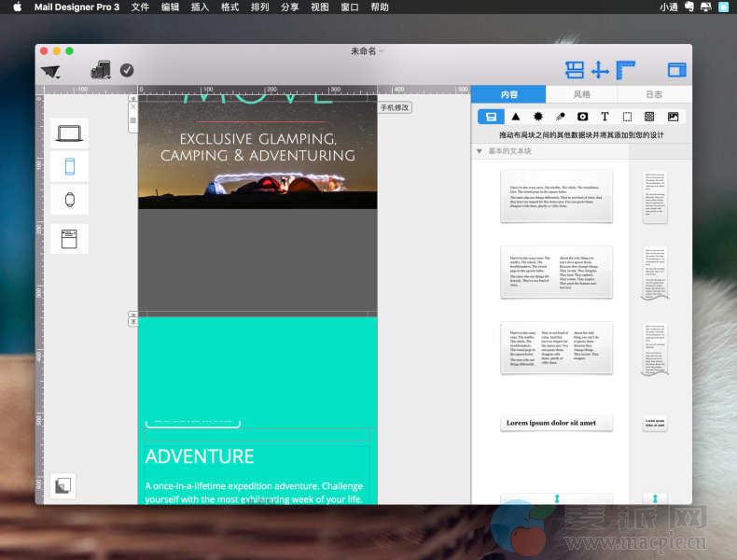Toggle the ruler display icon
The image size is (737, 560).
tap(626, 70)
